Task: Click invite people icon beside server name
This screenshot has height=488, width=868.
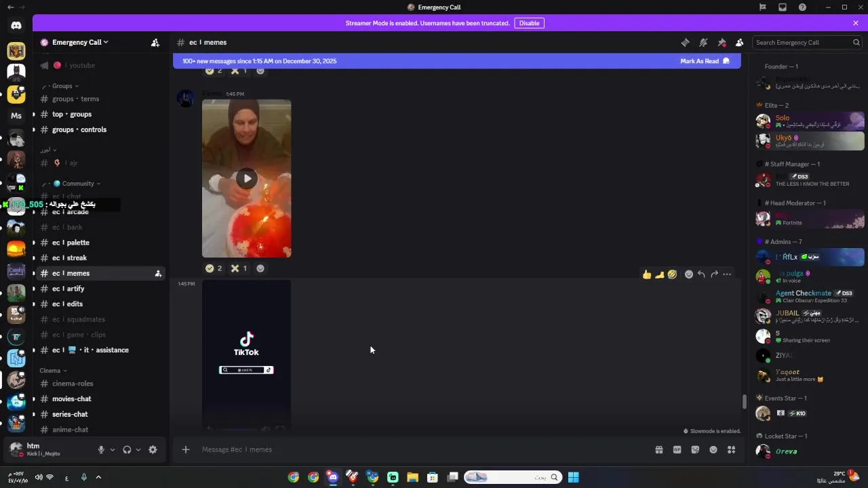Action: tap(155, 42)
